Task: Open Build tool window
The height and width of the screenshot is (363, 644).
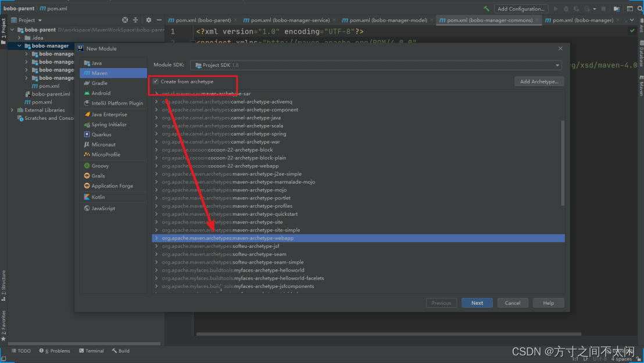Action: click(x=120, y=351)
